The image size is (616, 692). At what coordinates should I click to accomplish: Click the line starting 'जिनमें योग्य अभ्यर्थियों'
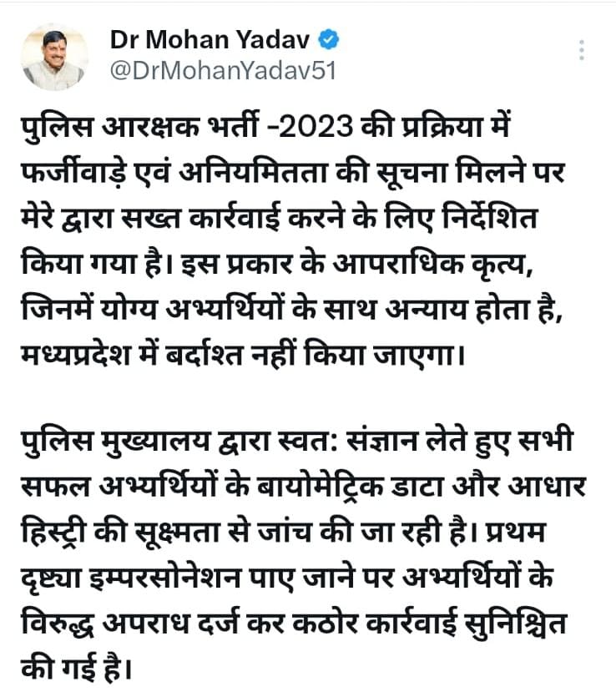[291, 310]
